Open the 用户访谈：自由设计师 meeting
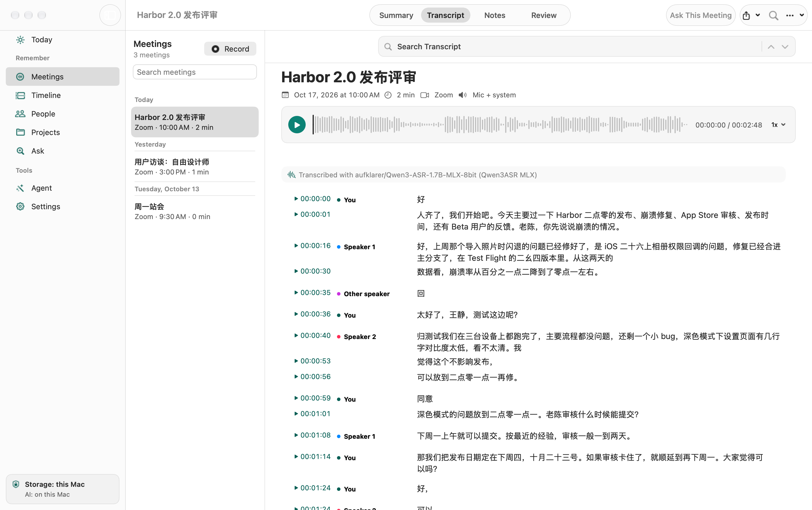This screenshot has height=510, width=812. point(195,167)
